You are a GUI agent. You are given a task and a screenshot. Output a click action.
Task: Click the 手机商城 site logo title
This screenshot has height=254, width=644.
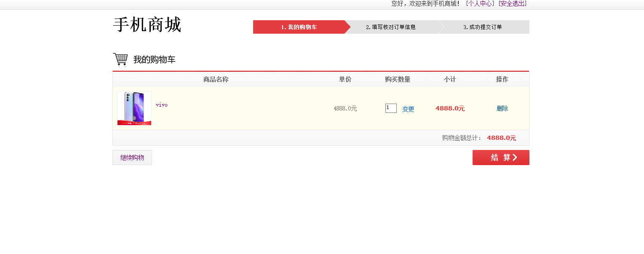(x=147, y=25)
